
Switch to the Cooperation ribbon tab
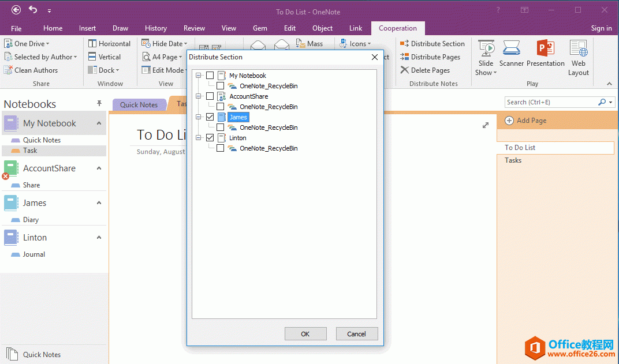click(397, 28)
